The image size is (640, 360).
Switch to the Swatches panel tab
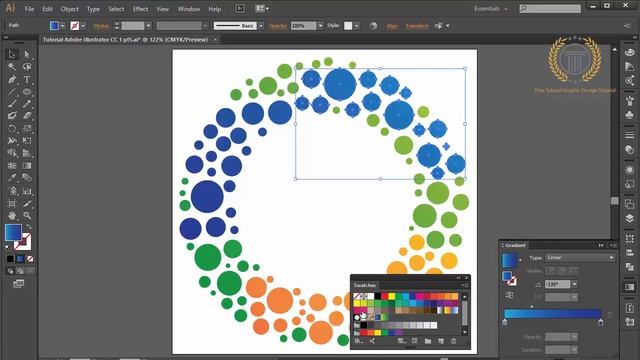pos(364,285)
